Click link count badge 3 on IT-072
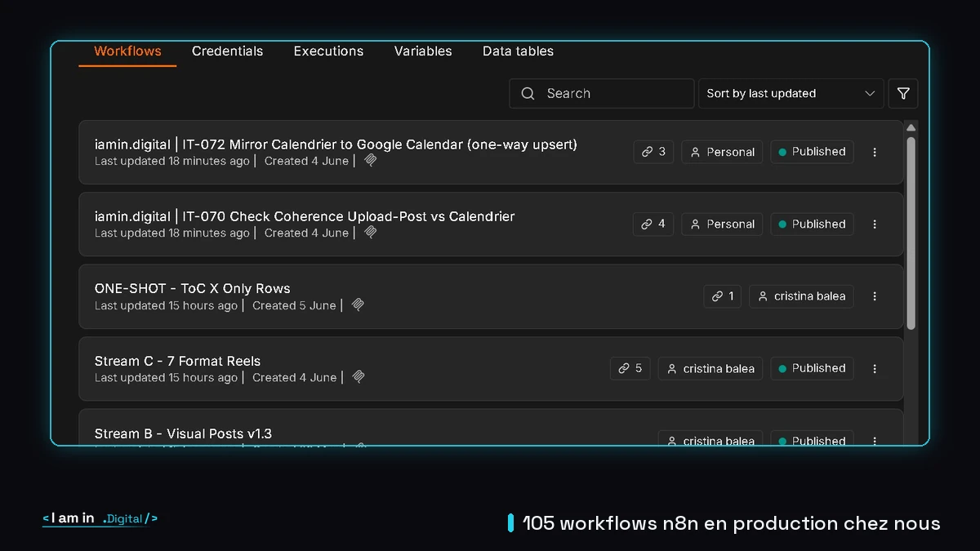Image resolution: width=980 pixels, height=551 pixels. 653,152
